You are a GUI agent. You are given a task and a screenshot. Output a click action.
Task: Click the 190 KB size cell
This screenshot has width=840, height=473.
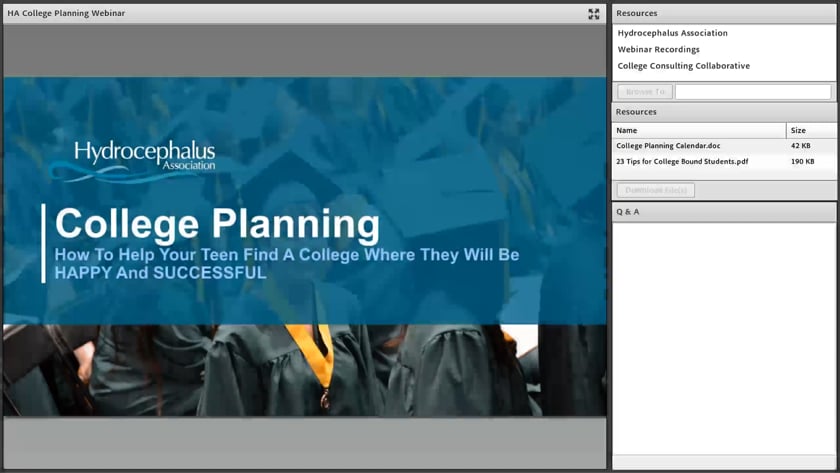[802, 161]
